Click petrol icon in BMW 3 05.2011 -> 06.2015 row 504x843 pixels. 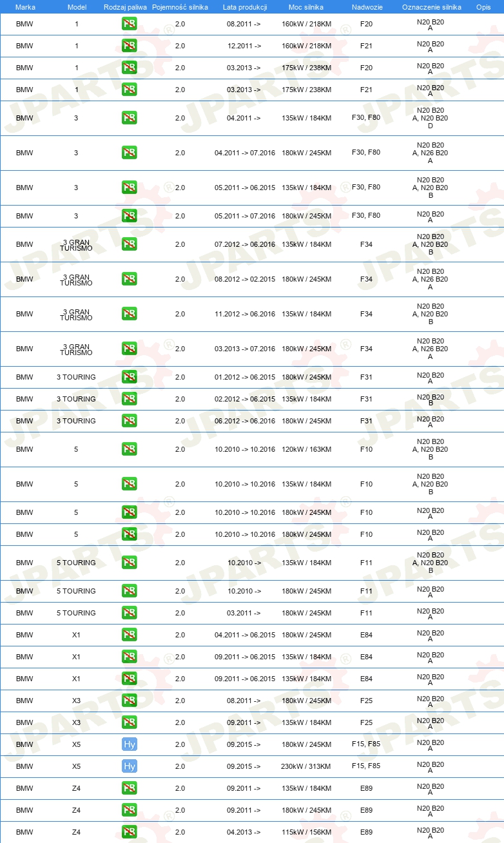130,188
